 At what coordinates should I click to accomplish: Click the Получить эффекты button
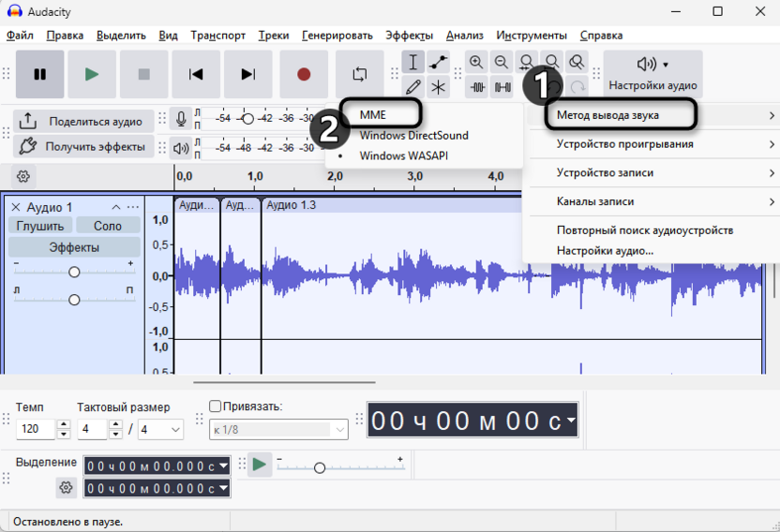(x=83, y=147)
